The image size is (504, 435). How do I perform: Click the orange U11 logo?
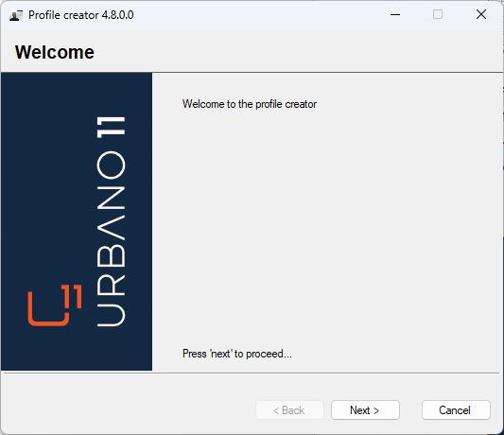(x=55, y=304)
